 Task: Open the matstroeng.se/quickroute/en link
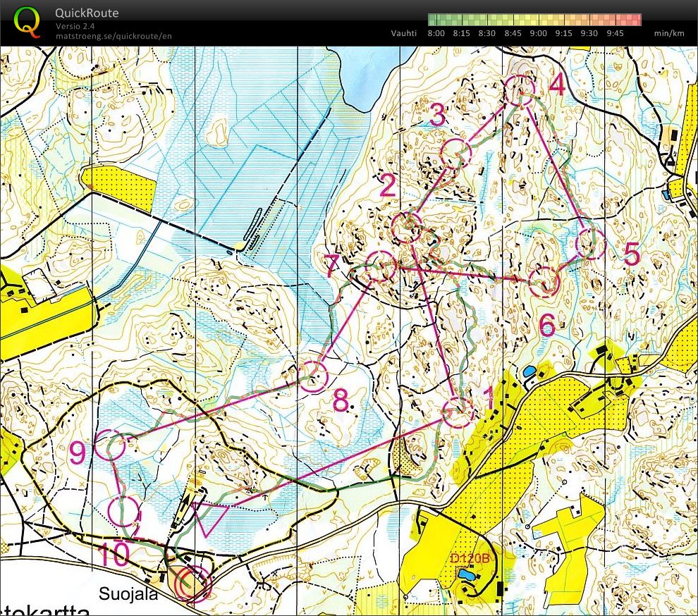coord(114,35)
